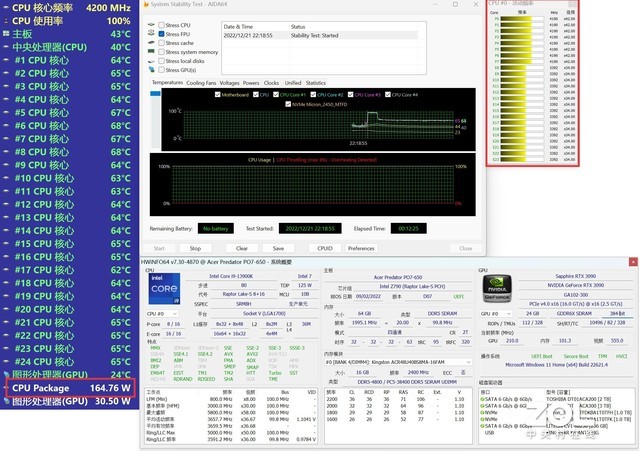Switch to the Powers tab
The height and width of the screenshot is (451, 640).
pyautogui.click(x=251, y=83)
